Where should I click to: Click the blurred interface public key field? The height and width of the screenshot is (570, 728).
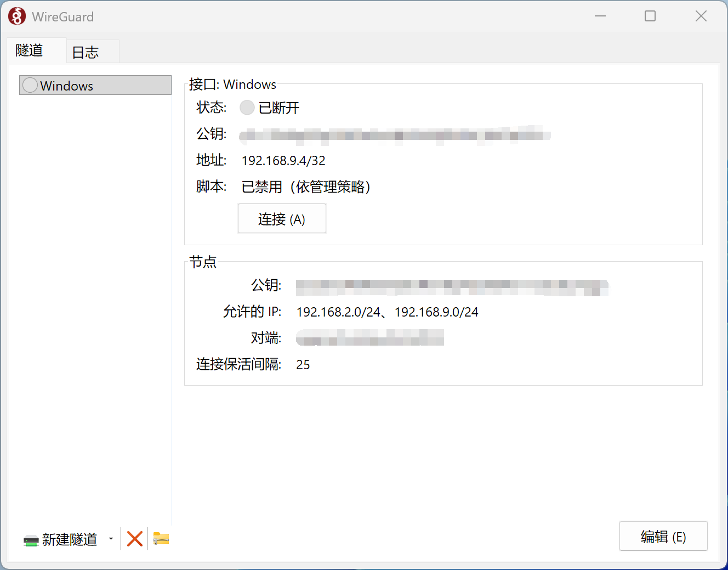point(394,136)
